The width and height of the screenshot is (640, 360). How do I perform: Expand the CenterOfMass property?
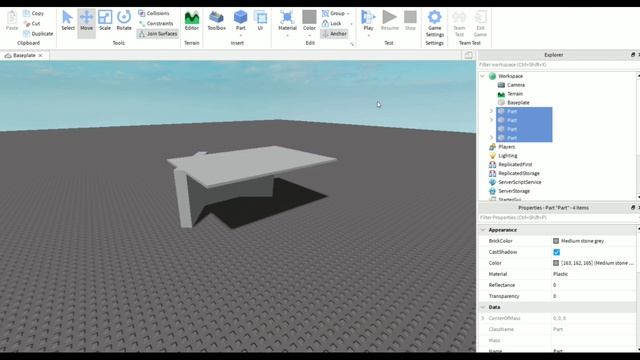click(x=483, y=318)
